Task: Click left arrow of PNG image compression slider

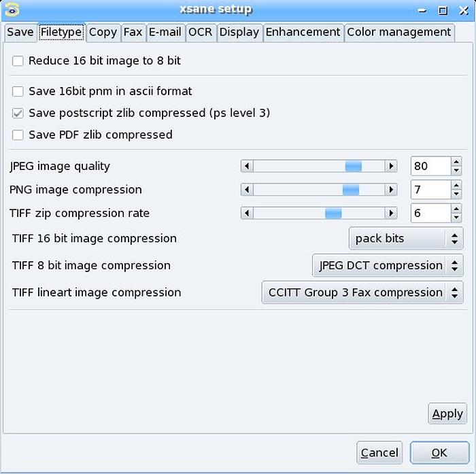Action: tap(247, 190)
